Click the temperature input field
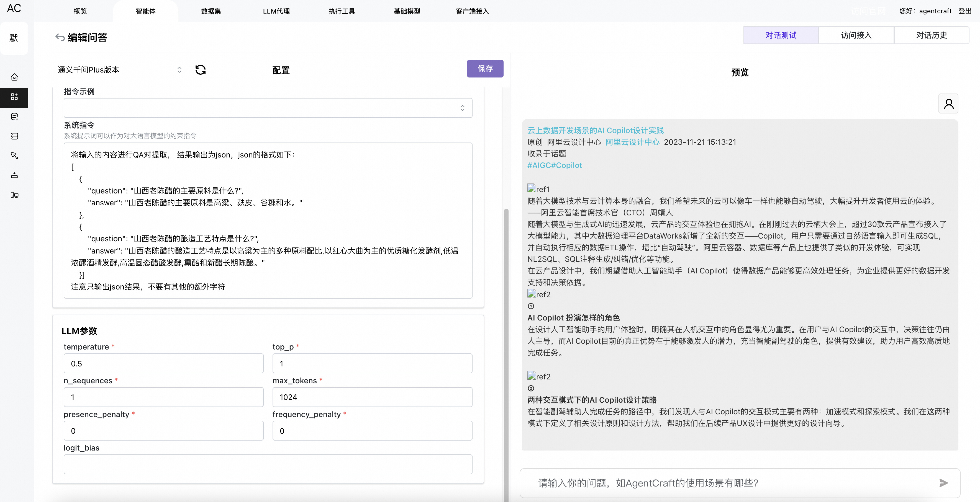Image resolution: width=980 pixels, height=502 pixels. pos(164,363)
